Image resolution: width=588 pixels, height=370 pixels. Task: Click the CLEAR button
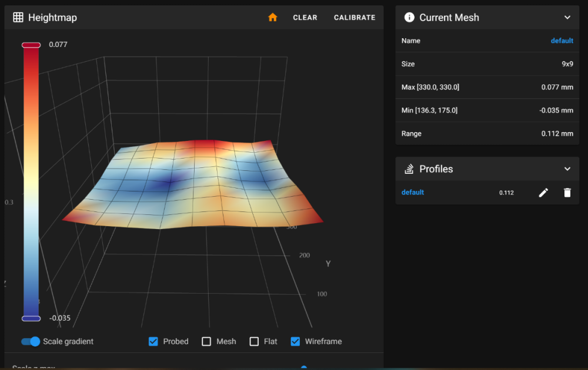point(305,18)
